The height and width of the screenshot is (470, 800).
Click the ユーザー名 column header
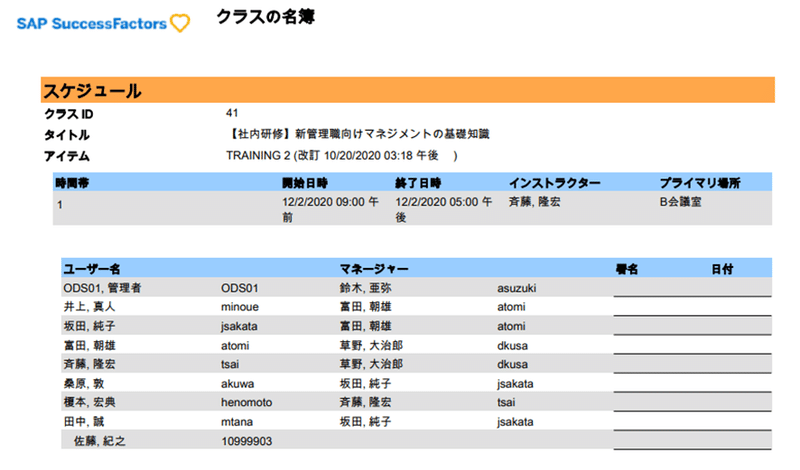tap(92, 269)
